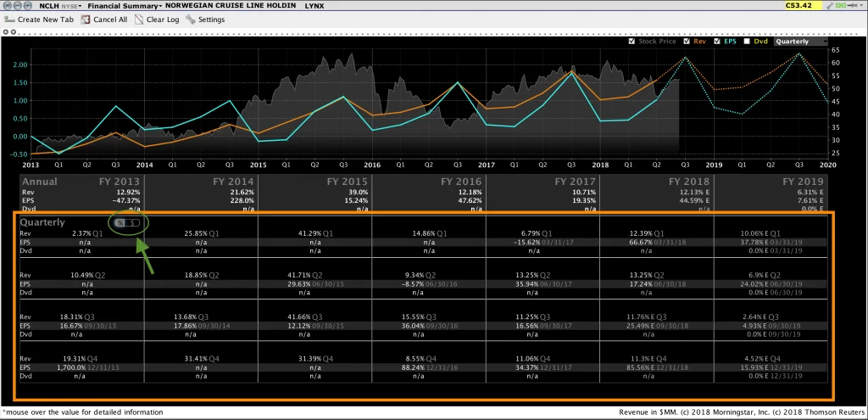The width and height of the screenshot is (868, 420).
Task: Open Settings from the toolbar
Action: tap(205, 20)
